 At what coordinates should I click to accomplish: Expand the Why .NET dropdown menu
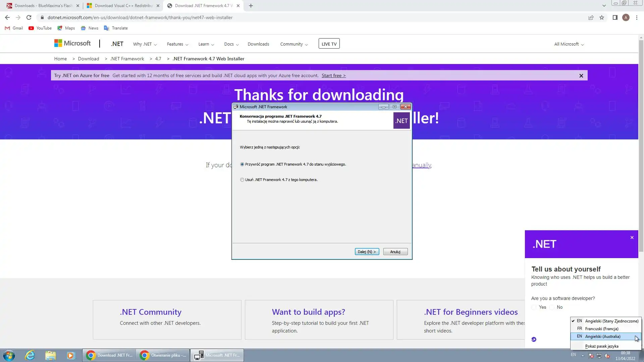click(145, 44)
